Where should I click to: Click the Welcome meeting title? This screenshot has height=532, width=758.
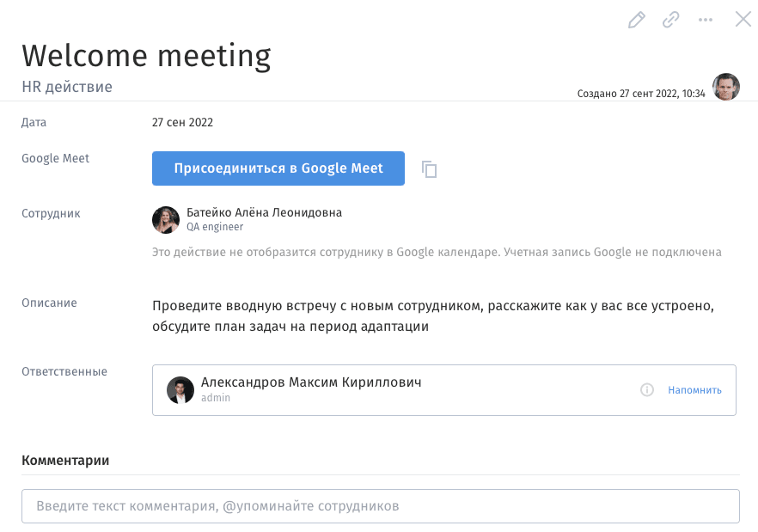point(146,56)
